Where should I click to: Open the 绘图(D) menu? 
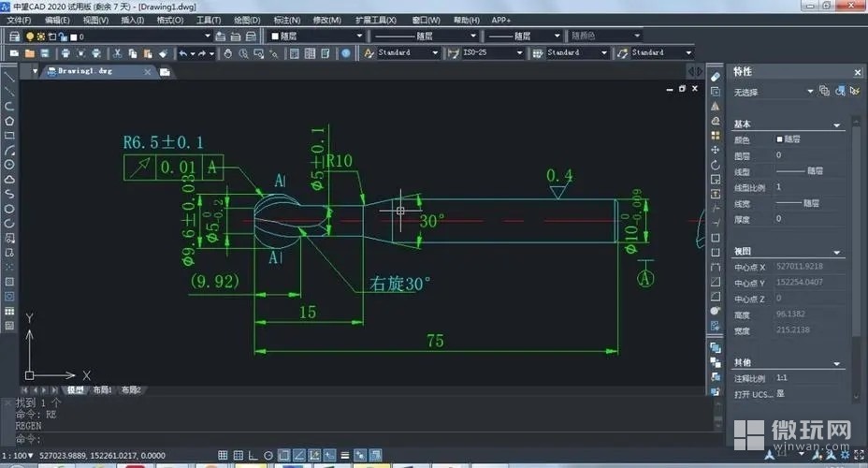point(247,20)
